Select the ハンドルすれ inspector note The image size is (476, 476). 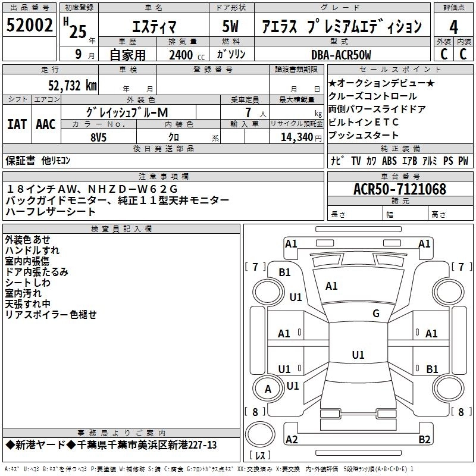(33, 250)
